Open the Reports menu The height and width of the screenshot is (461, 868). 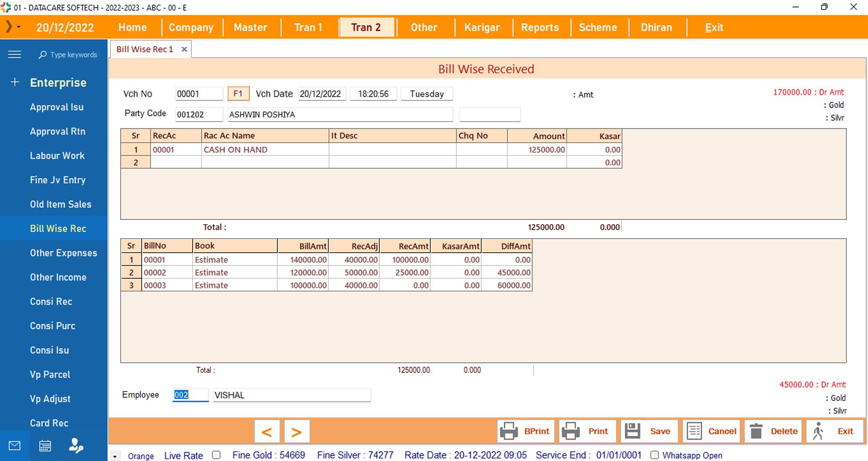tap(540, 28)
